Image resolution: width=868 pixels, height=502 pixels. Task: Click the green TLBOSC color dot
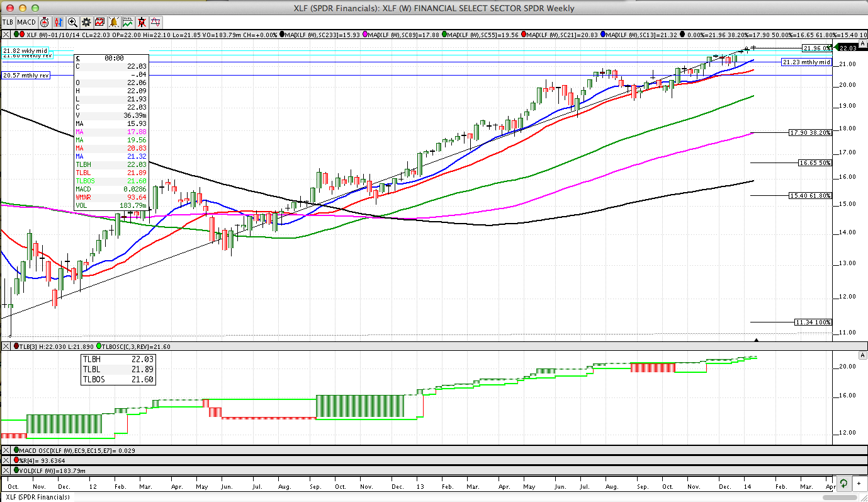(99, 346)
